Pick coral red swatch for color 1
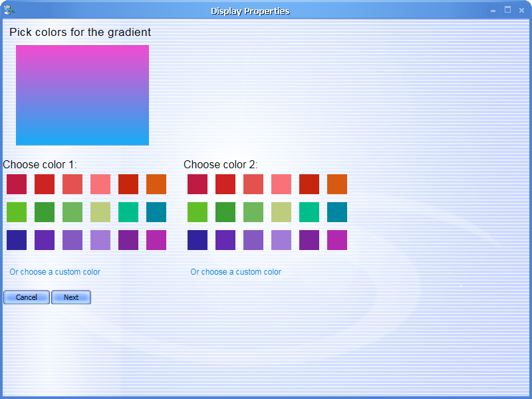 (x=72, y=184)
